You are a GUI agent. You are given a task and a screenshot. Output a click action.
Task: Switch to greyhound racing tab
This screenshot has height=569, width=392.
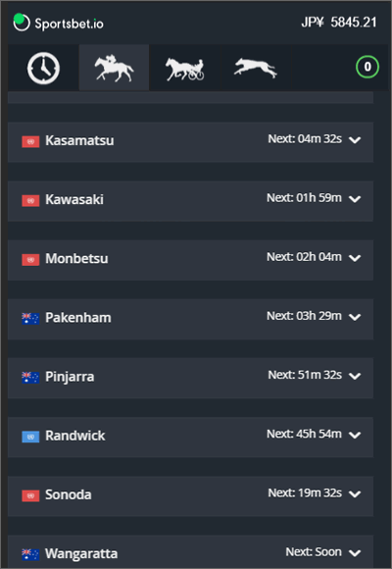coord(256,68)
